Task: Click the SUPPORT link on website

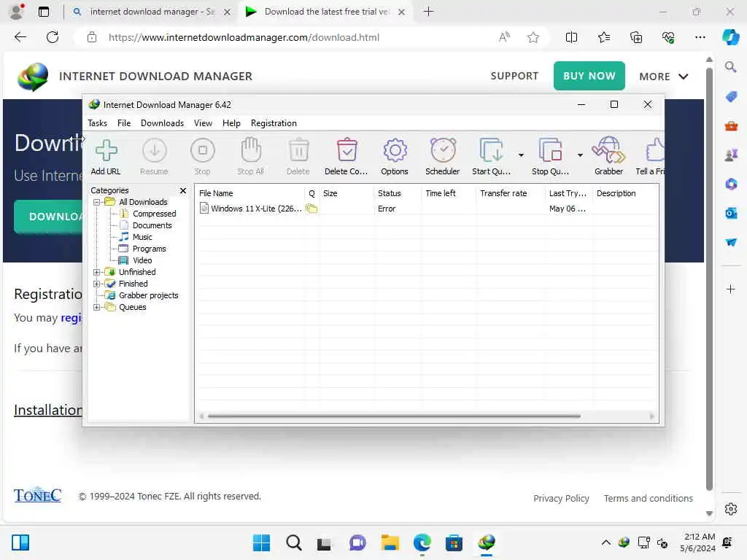Action: coord(514,76)
